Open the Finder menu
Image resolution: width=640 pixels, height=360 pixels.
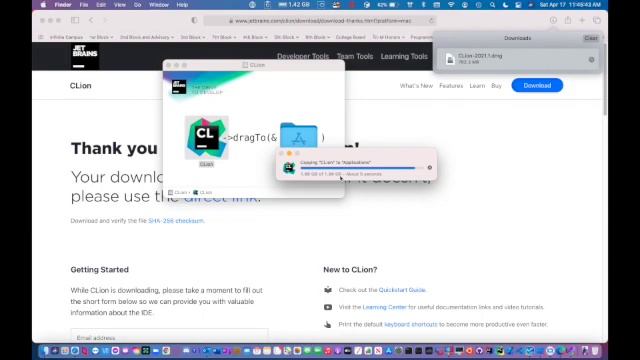[x=63, y=5]
